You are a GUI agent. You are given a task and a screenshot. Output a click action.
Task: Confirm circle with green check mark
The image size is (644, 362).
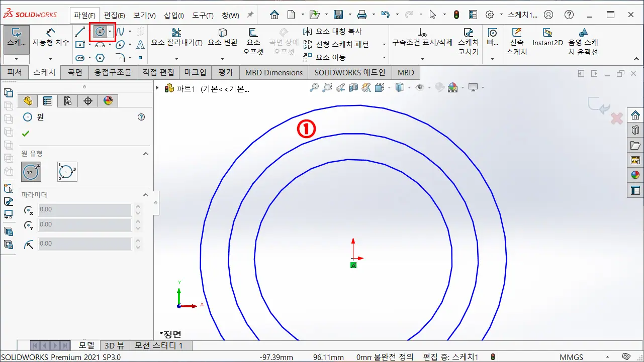[x=26, y=134]
